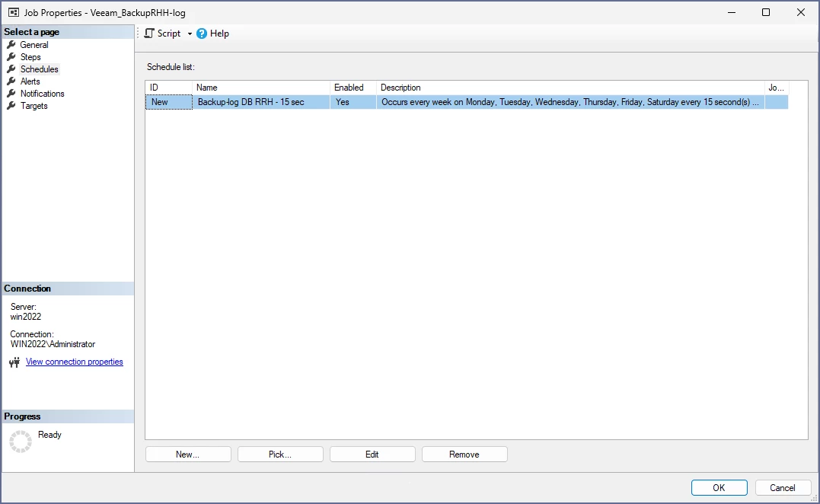This screenshot has height=504, width=820.
Task: Click the server name 'win2022'
Action: click(x=26, y=317)
